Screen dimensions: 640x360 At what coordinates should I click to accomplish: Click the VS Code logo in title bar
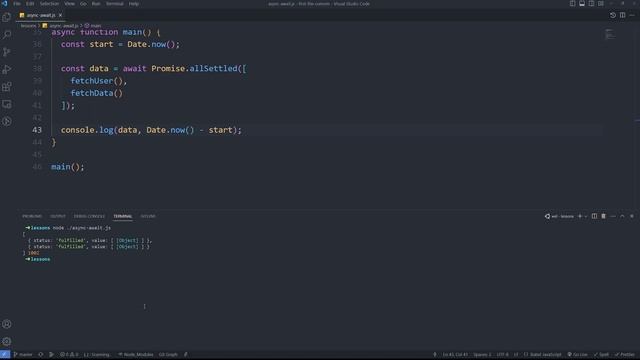pyautogui.click(x=4, y=4)
